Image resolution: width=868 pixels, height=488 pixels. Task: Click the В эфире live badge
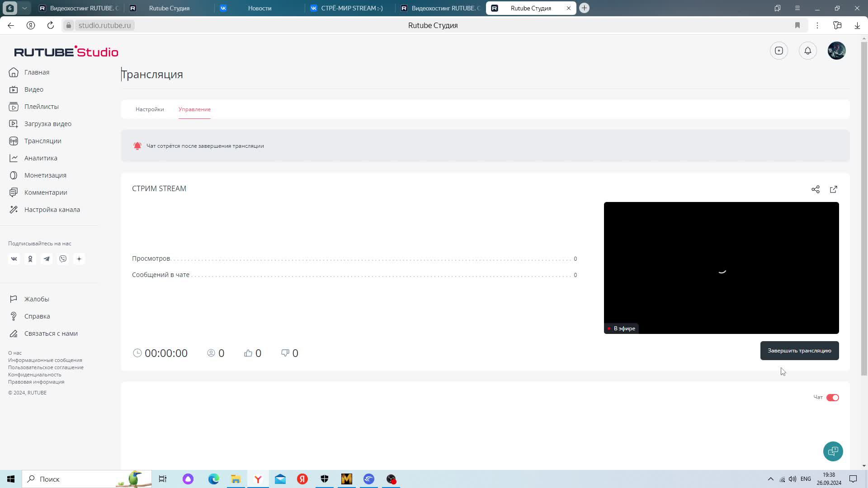622,328
